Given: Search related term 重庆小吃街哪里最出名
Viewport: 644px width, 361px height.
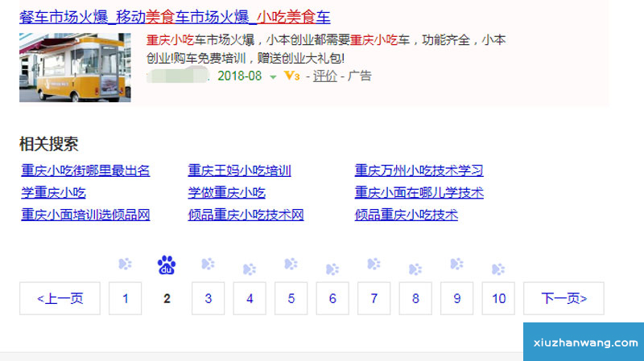Looking at the screenshot, I should coord(85,170).
